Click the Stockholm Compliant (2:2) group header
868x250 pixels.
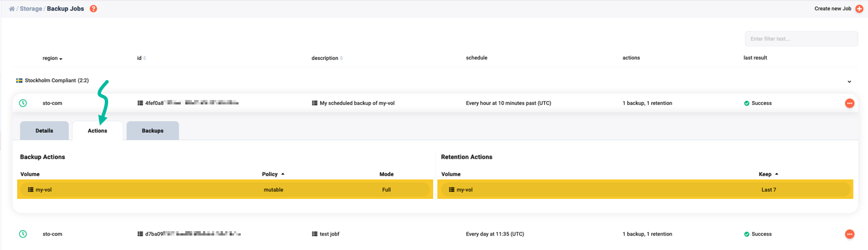(57, 81)
